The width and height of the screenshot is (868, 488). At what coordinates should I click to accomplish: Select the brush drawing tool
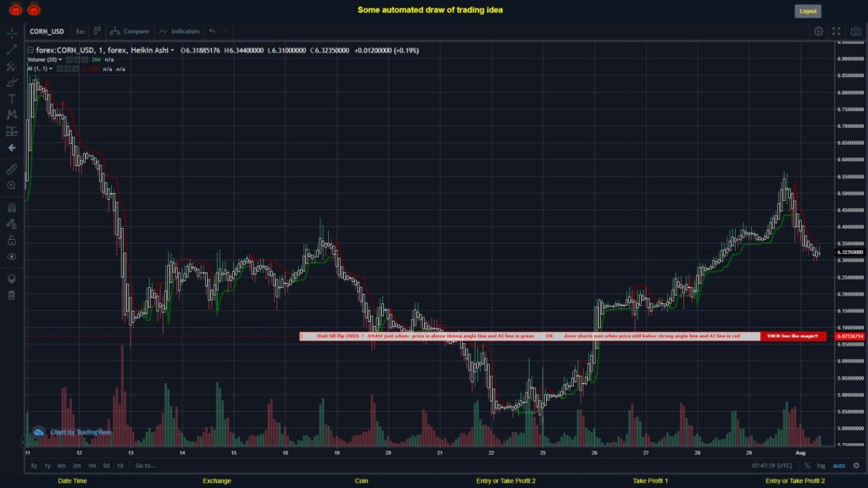[12, 82]
